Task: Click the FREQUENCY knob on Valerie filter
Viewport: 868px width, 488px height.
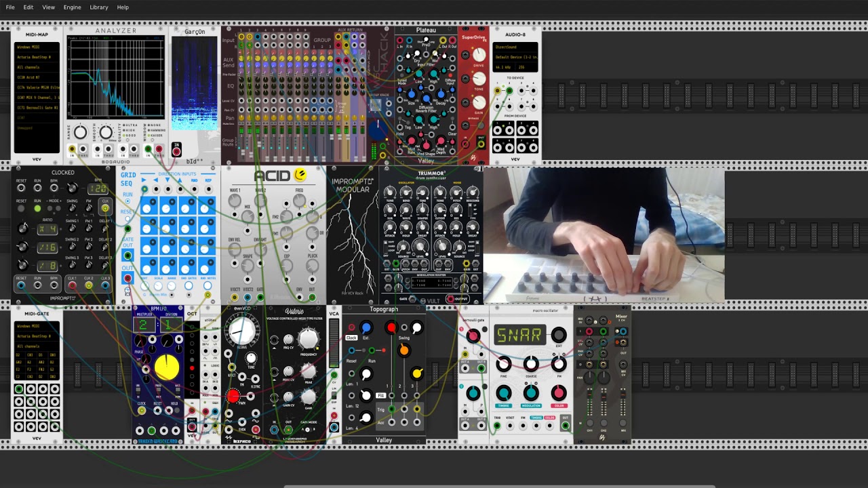Action: point(309,338)
